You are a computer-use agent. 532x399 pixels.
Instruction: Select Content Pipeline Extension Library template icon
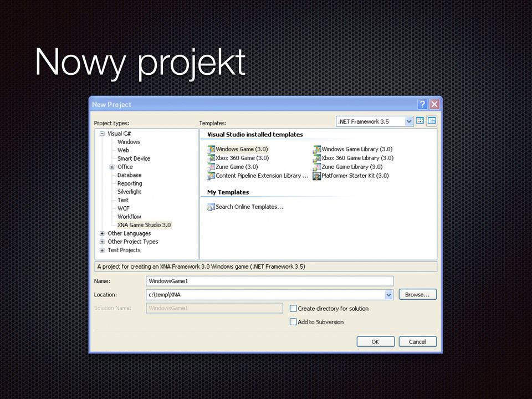click(211, 176)
